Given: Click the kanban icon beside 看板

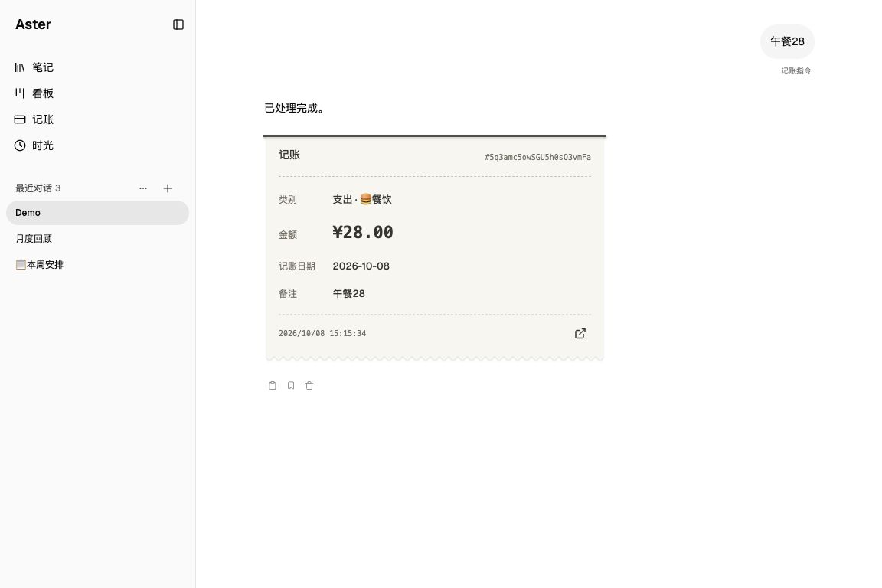Looking at the screenshot, I should pos(20,93).
